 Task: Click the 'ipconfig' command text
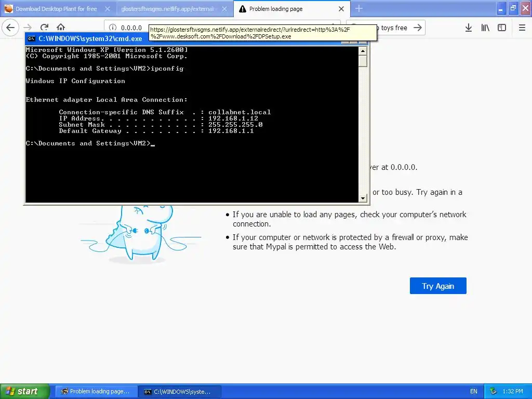(167, 69)
